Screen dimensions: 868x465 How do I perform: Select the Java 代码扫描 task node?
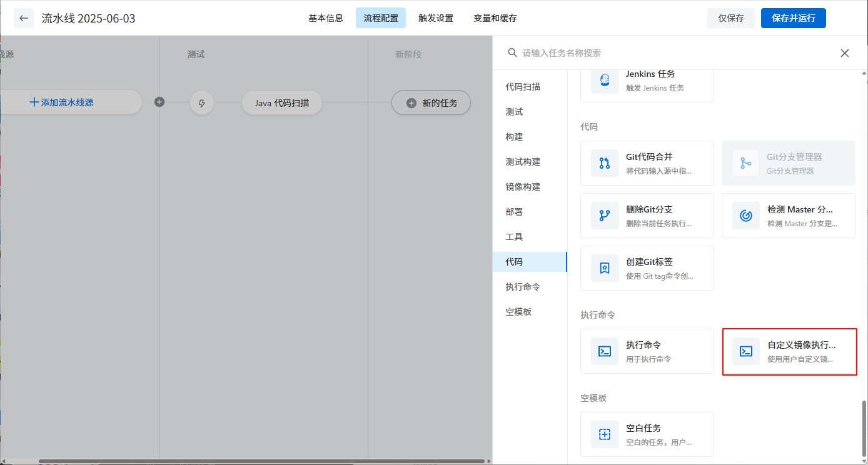[282, 102]
